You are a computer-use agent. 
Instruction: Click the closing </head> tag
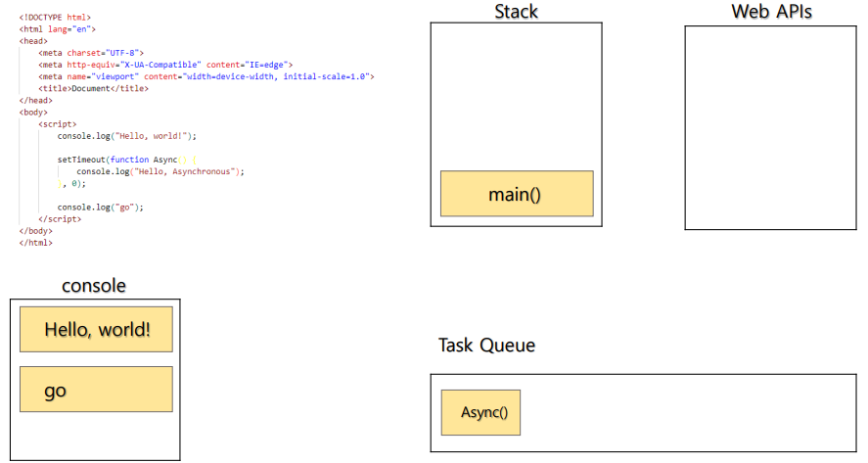click(x=36, y=100)
